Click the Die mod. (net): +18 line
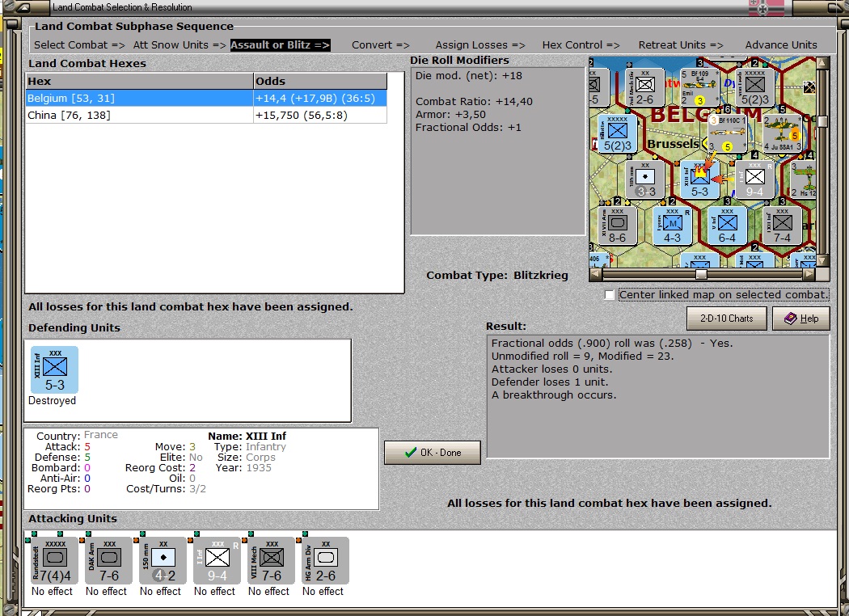Image resolution: width=849 pixels, height=616 pixels. click(x=468, y=76)
